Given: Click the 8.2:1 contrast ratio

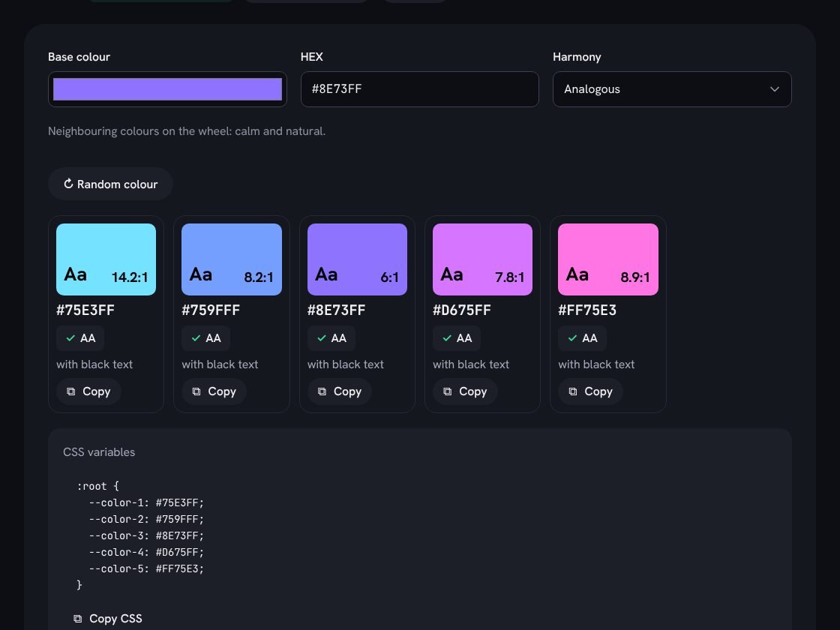Looking at the screenshot, I should coord(259,277).
